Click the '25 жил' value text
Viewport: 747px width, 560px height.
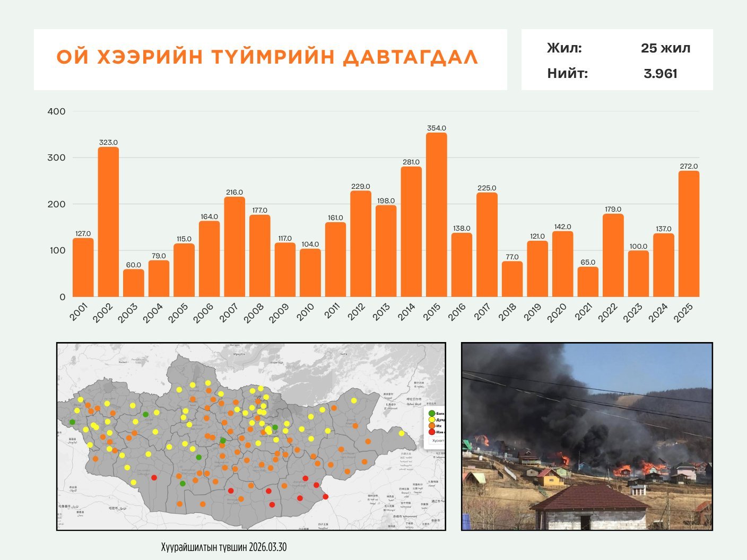tap(665, 48)
